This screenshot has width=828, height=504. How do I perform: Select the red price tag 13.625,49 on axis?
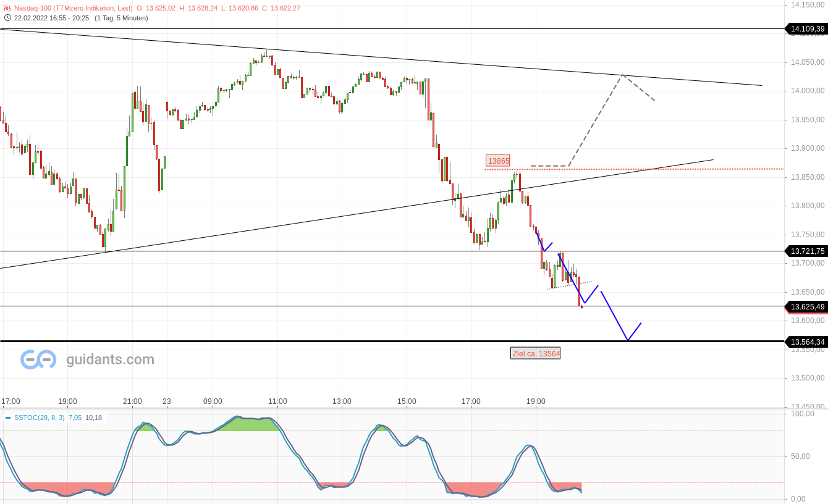tap(806, 307)
